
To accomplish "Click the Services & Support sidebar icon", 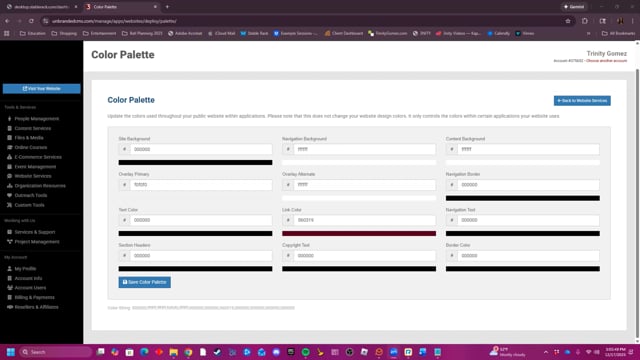I will point(9,232).
